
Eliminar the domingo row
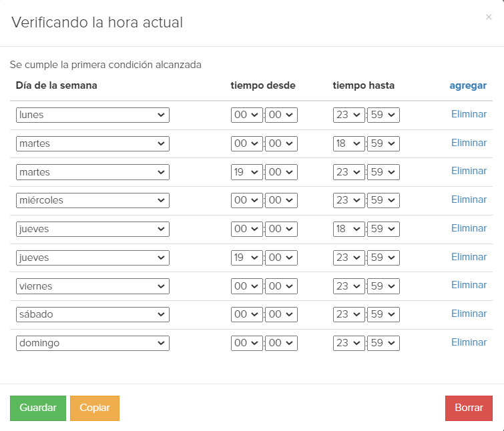(469, 343)
